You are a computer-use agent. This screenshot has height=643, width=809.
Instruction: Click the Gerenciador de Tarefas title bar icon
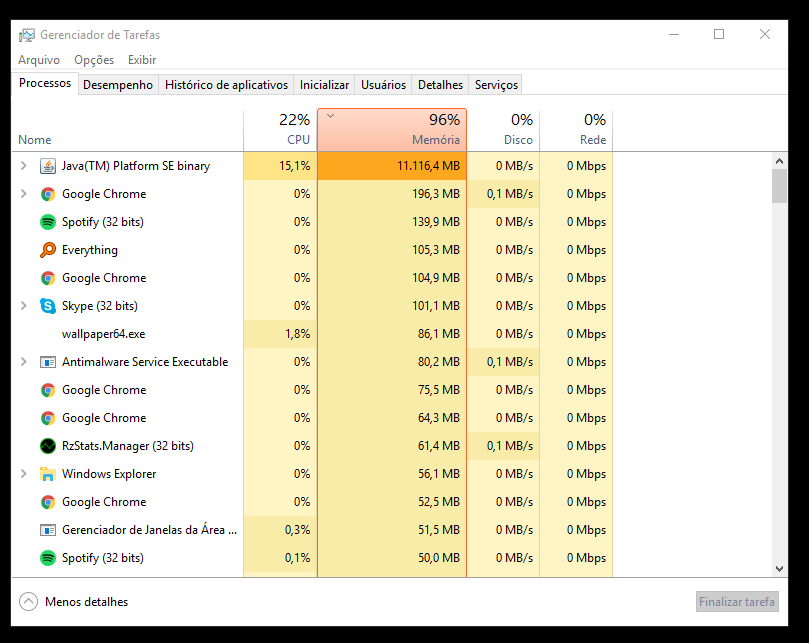[x=27, y=35]
